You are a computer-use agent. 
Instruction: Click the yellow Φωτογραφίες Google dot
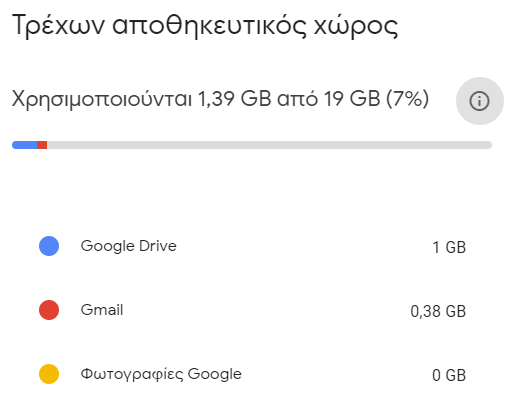49,374
